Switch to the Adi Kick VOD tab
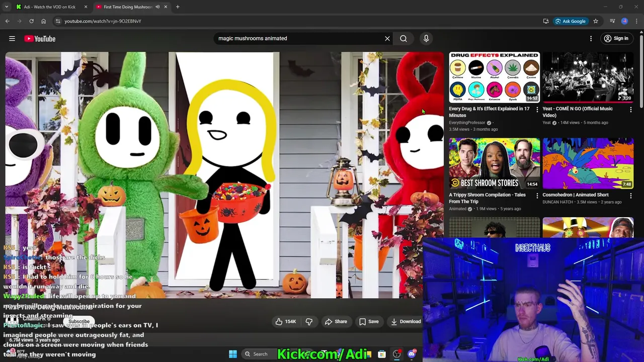This screenshot has height=362, width=644. click(49, 7)
